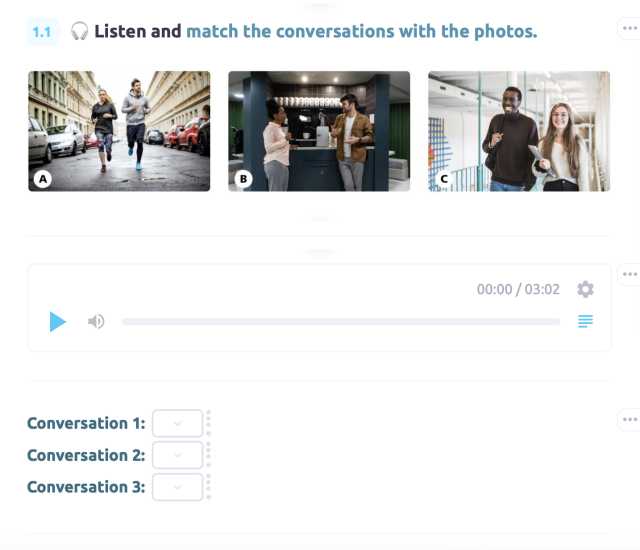The height and width of the screenshot is (550, 640).
Task: Open audio player settings gear
Action: pos(585,289)
